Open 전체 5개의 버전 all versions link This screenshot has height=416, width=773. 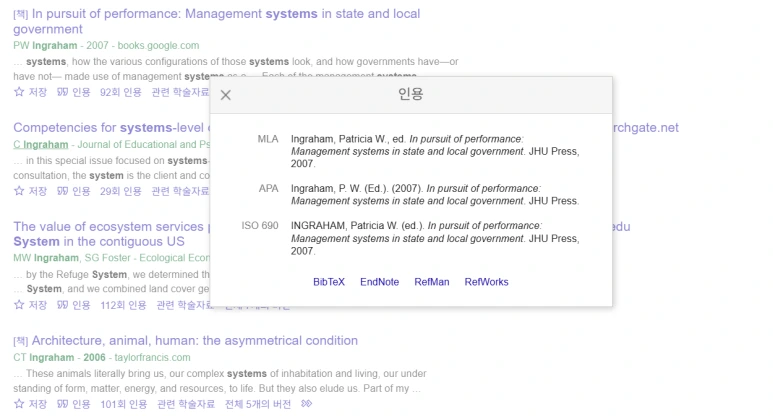point(258,404)
